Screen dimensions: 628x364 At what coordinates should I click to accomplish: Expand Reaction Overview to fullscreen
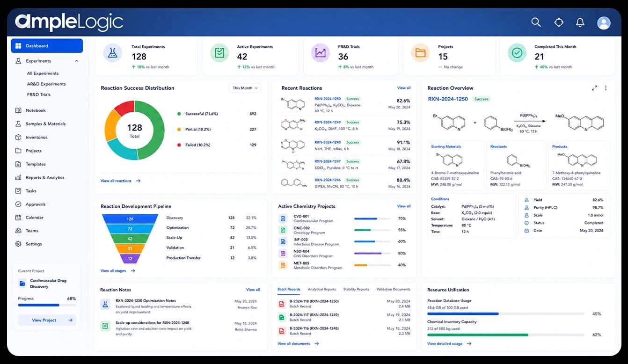594,88
